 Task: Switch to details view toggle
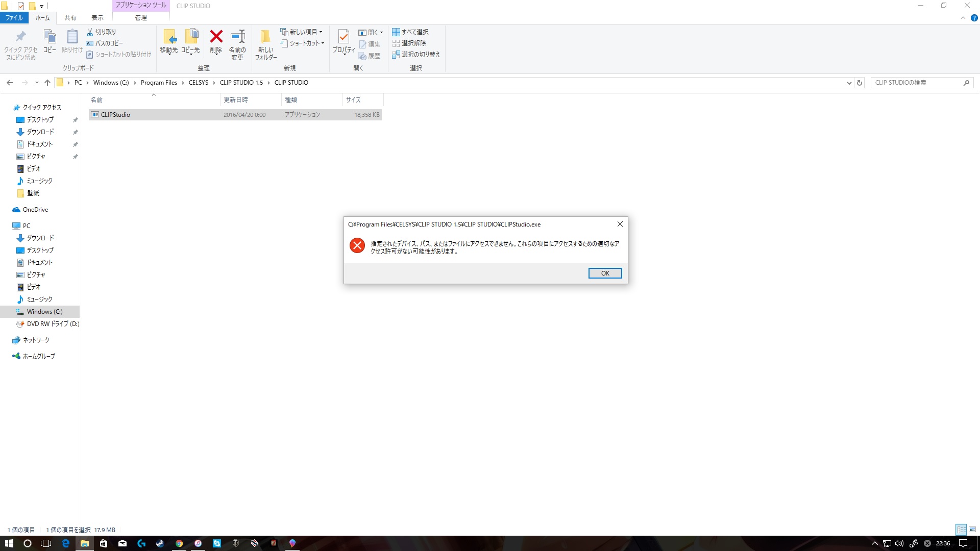[x=961, y=530]
